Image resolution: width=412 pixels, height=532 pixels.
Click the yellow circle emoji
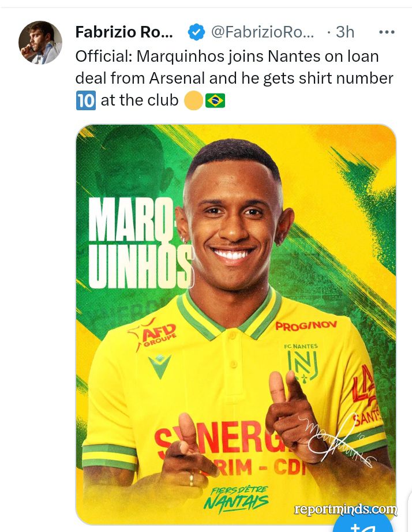coord(193,101)
